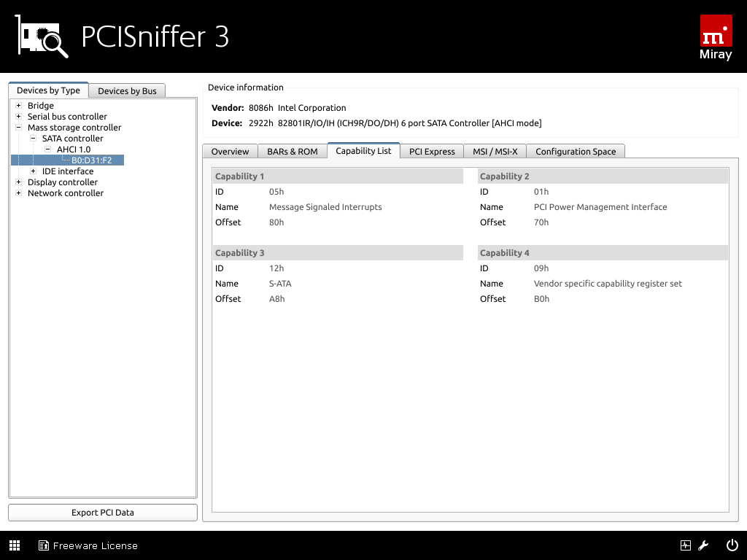747x560 pixels.
Task: Open the system monitor pulse icon
Action: click(686, 545)
